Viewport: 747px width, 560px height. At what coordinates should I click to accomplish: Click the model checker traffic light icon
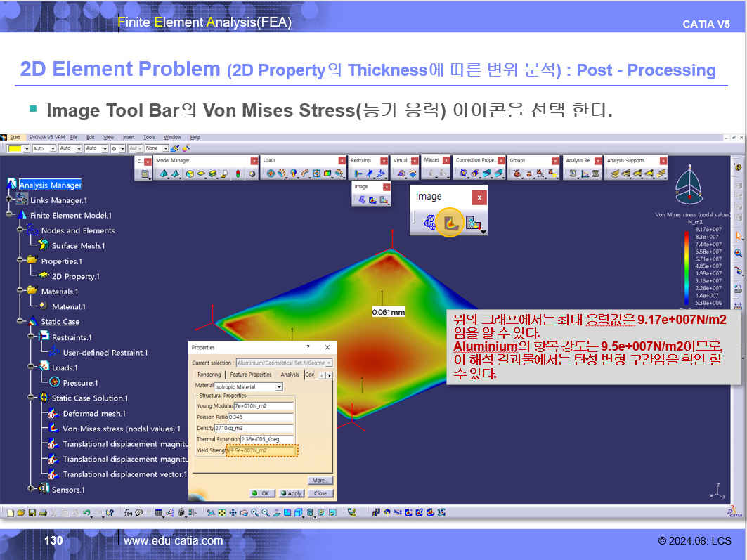(x=238, y=174)
